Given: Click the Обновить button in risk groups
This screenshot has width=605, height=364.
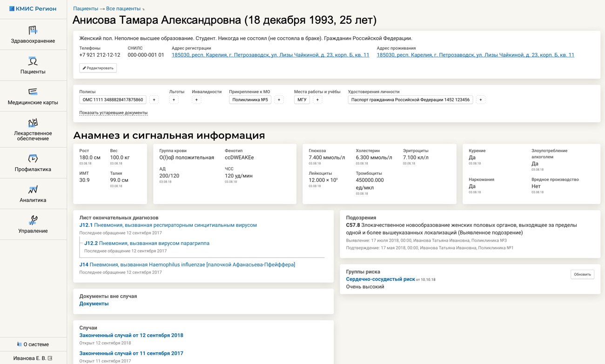Looking at the screenshot, I should pos(582,274).
